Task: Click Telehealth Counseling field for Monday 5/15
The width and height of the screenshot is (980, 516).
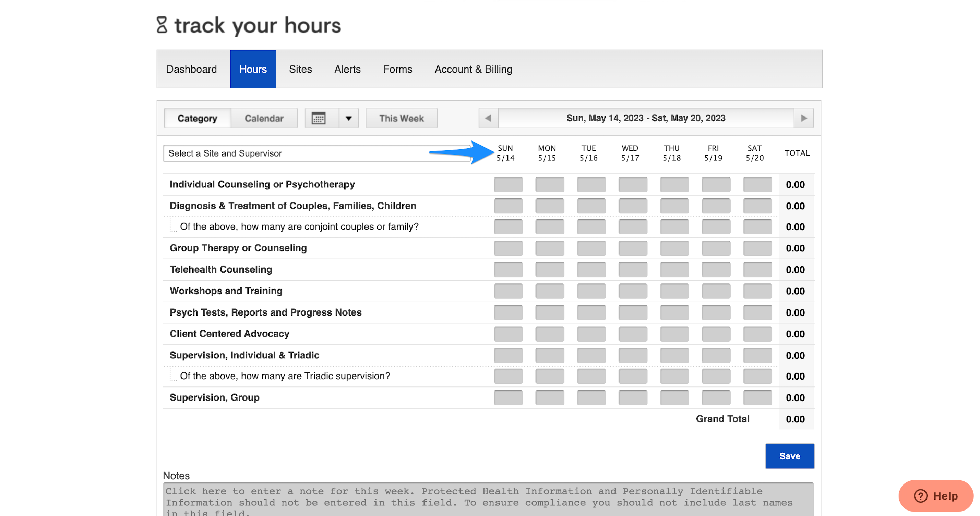Action: [550, 269]
